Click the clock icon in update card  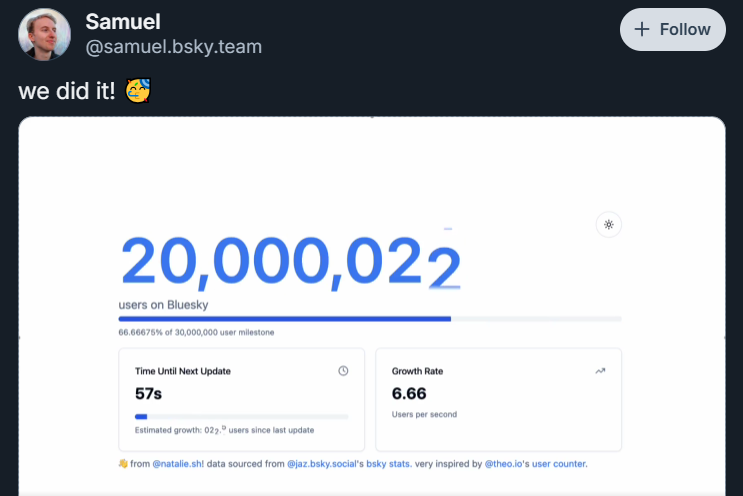(x=343, y=371)
